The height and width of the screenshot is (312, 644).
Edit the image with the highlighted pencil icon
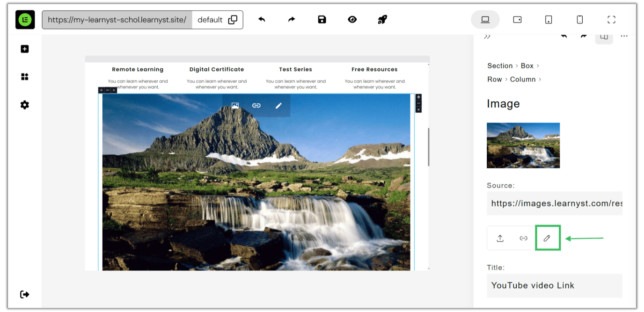click(548, 238)
